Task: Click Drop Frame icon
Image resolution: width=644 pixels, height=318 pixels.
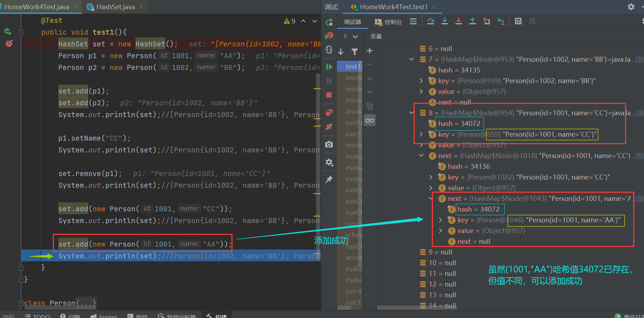Action: [x=486, y=21]
